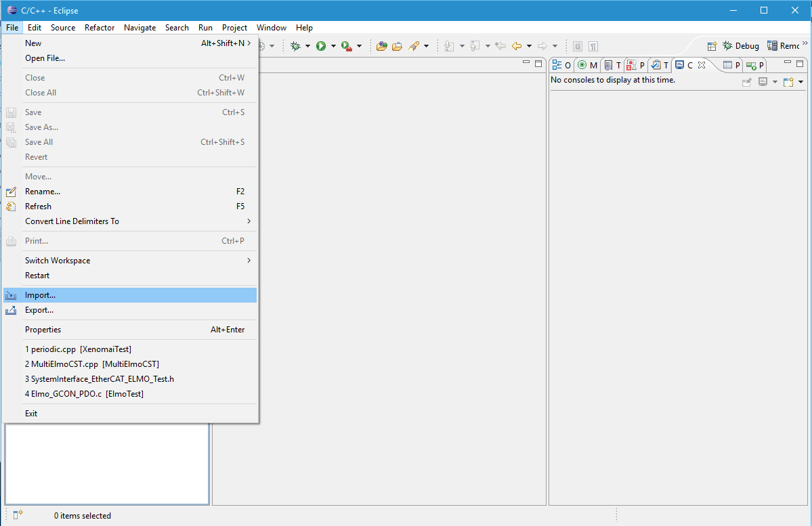Viewport: 812px width, 526px height.
Task: Choose Rename... in the File menu
Action: tap(130, 192)
